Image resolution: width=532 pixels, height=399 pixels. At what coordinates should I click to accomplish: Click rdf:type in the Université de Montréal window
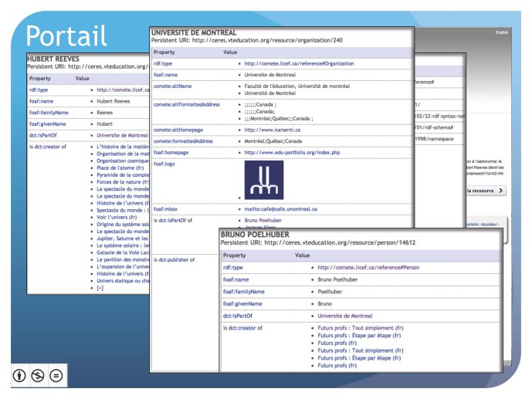[x=162, y=63]
